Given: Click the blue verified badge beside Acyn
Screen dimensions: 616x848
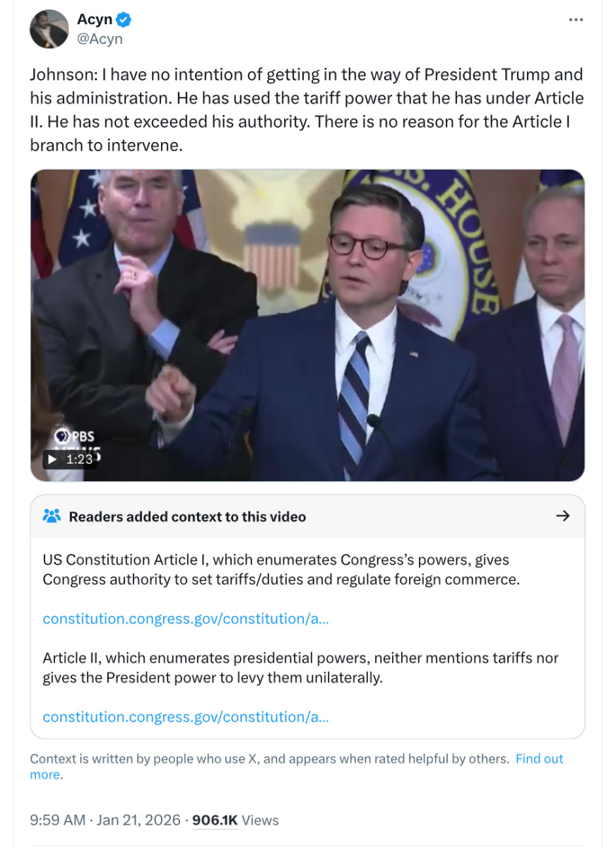Looking at the screenshot, I should point(124,20).
